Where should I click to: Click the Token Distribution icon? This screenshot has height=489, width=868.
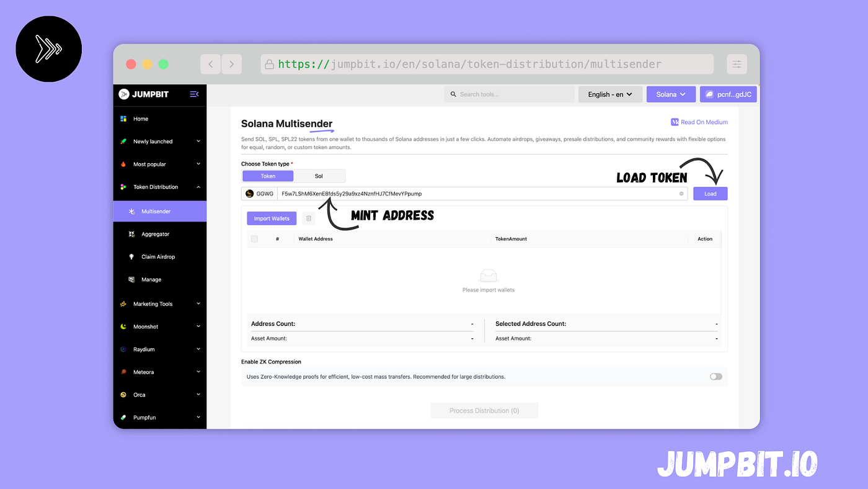123,187
